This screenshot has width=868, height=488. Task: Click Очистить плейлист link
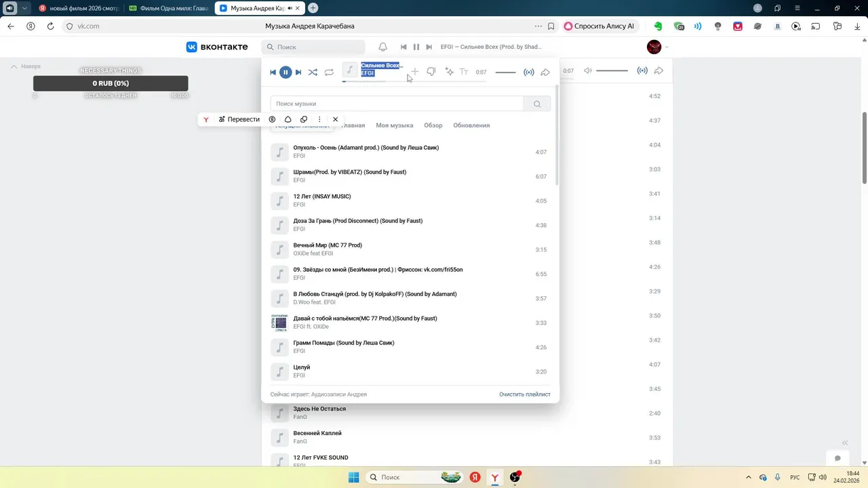(525, 394)
